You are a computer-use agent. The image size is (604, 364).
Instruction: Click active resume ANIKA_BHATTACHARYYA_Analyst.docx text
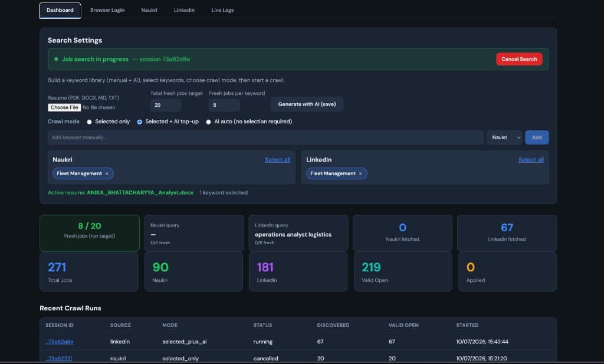point(140,192)
